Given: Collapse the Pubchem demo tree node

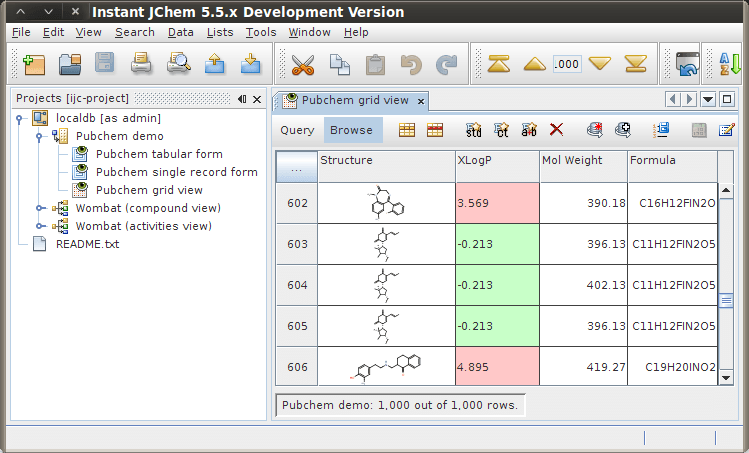Looking at the screenshot, I should coord(41,136).
